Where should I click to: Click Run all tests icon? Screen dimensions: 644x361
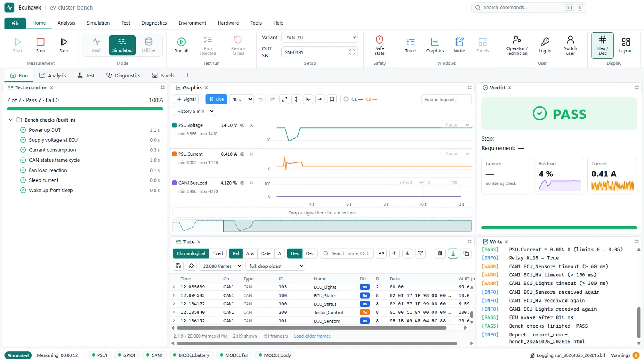pyautogui.click(x=181, y=42)
